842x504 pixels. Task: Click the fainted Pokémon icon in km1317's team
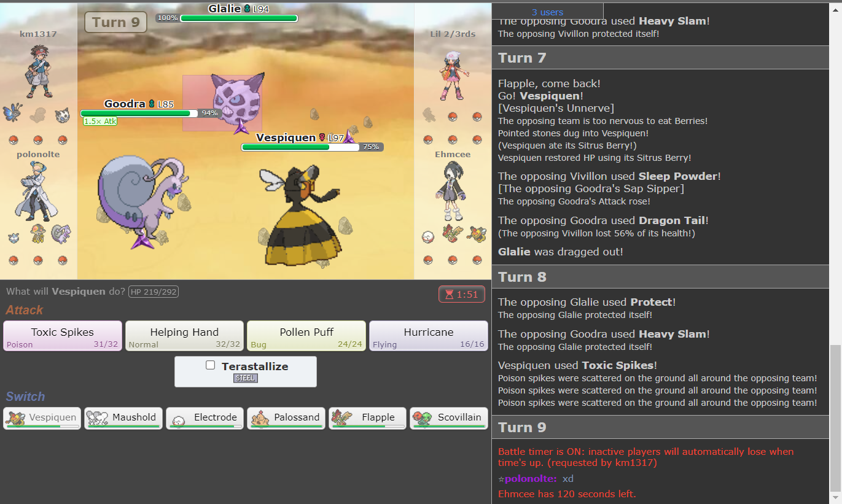pos(38,115)
